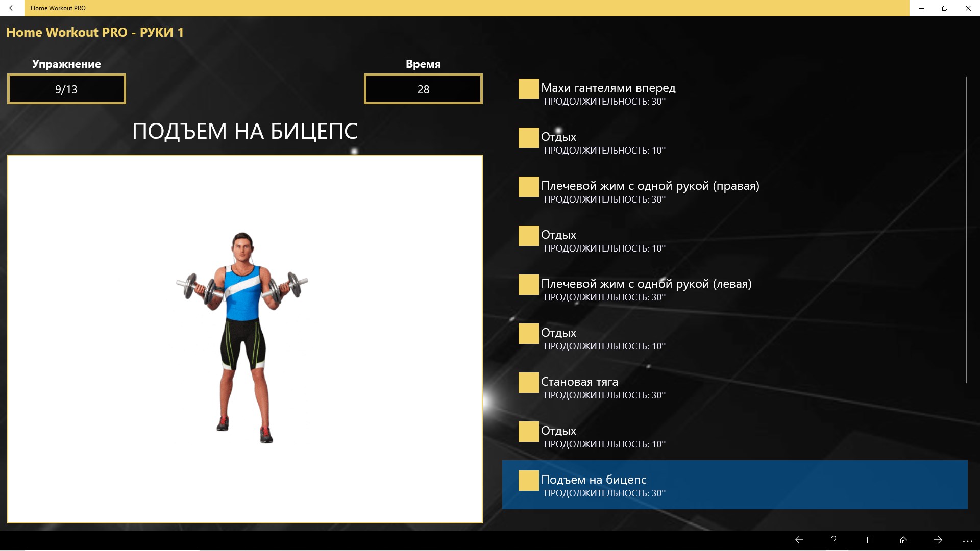Open the more options ellipsis menu
This screenshot has height=551, width=980.
[967, 540]
